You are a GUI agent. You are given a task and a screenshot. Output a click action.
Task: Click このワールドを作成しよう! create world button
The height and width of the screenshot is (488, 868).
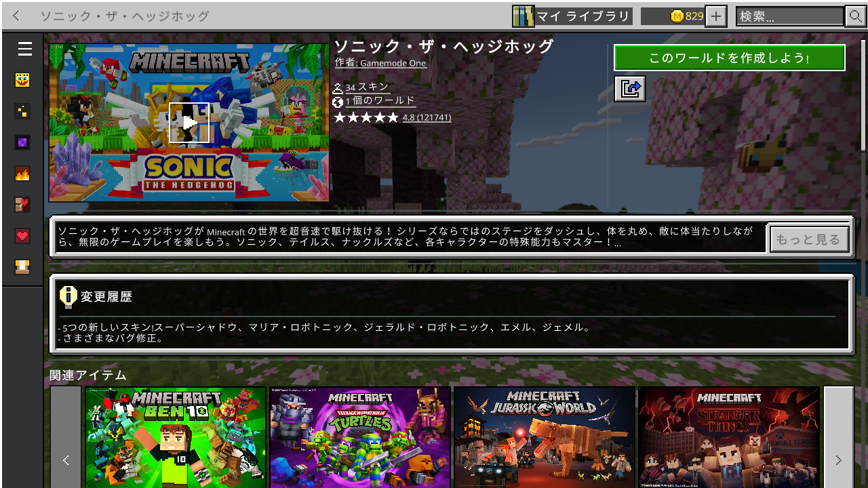point(730,58)
